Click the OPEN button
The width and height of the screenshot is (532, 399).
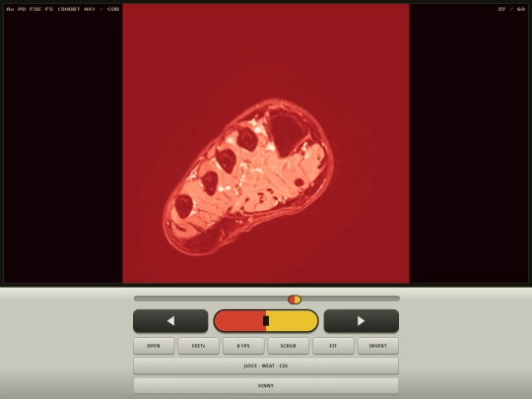(154, 346)
